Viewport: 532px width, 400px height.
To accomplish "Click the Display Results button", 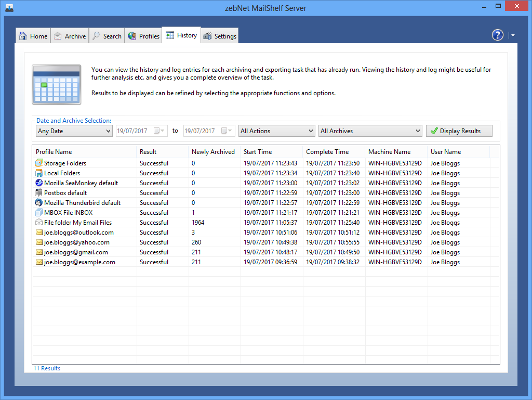I will (459, 131).
